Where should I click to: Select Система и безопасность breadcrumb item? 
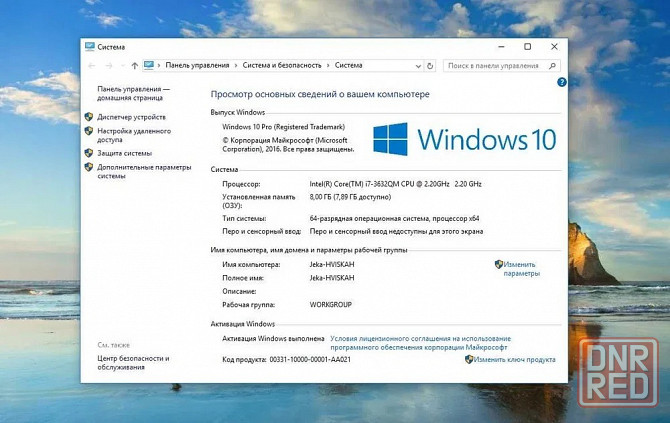tap(282, 65)
